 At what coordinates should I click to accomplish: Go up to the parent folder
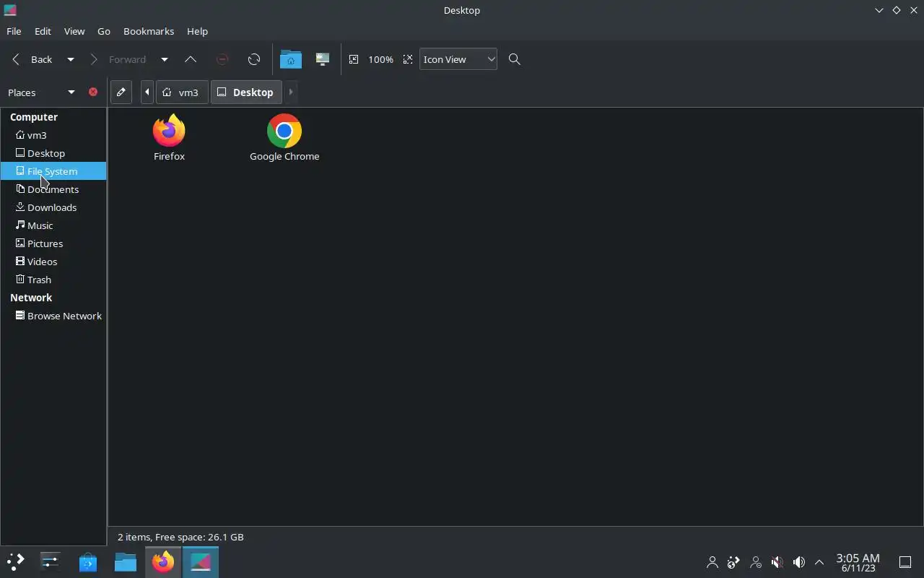click(x=191, y=59)
